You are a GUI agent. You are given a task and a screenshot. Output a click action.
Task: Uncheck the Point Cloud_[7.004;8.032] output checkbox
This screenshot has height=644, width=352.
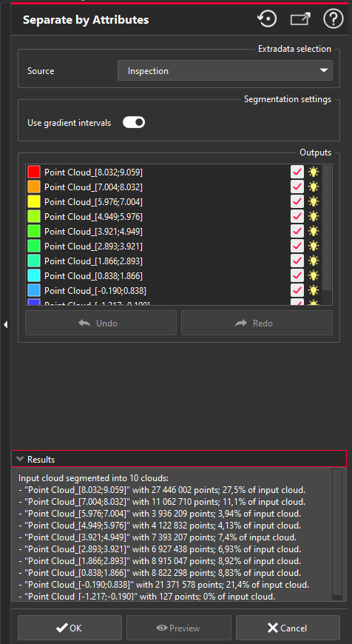[297, 187]
